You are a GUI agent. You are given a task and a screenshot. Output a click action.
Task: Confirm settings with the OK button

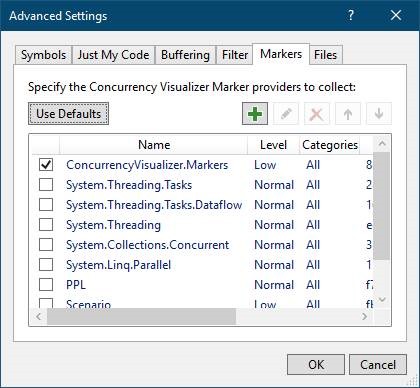click(316, 364)
